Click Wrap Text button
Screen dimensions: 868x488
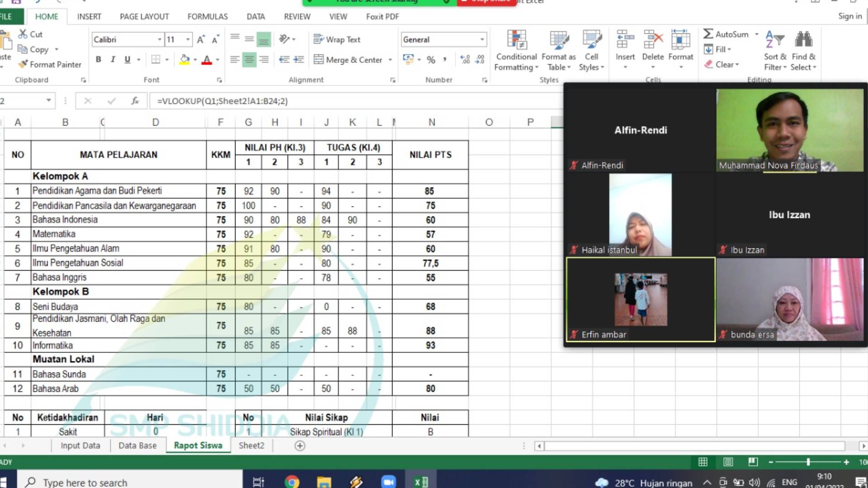click(337, 39)
